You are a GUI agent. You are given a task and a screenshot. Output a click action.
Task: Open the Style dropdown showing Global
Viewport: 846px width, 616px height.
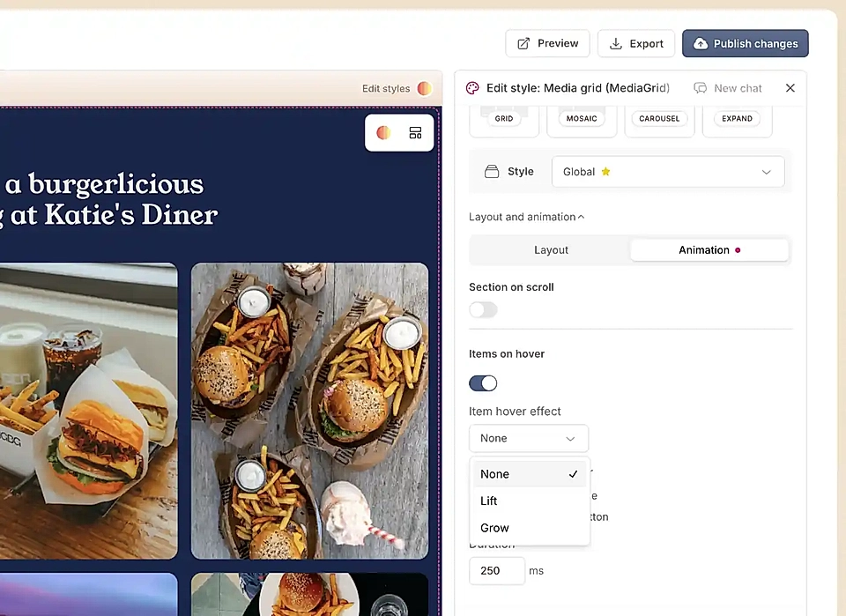668,172
